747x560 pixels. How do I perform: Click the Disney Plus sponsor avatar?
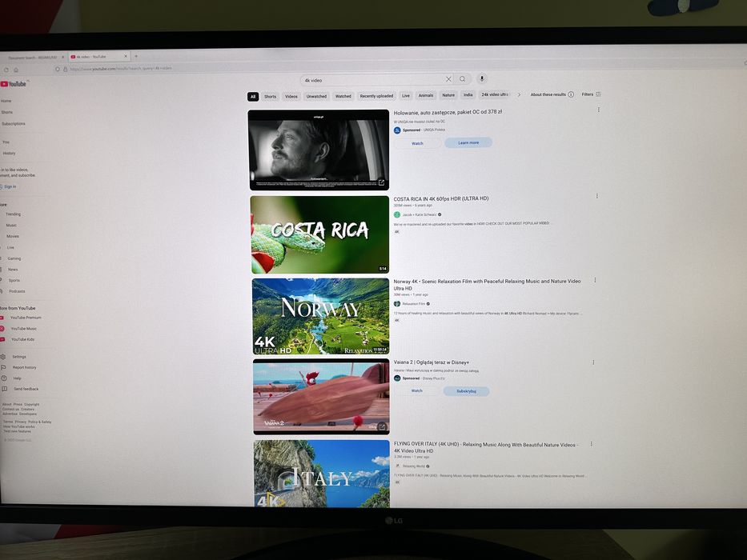[397, 378]
